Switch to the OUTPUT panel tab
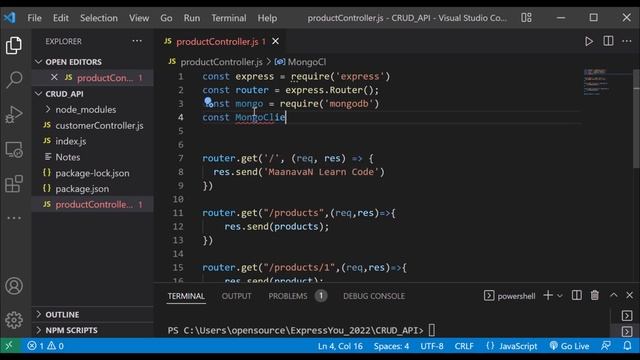 click(x=236, y=296)
